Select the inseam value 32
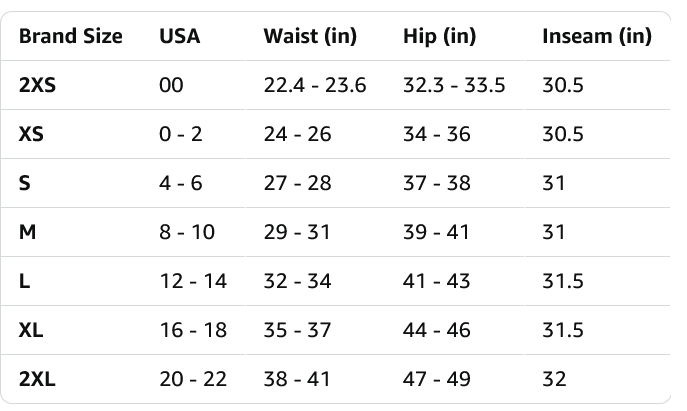This screenshot has width=687, height=411. point(554,379)
